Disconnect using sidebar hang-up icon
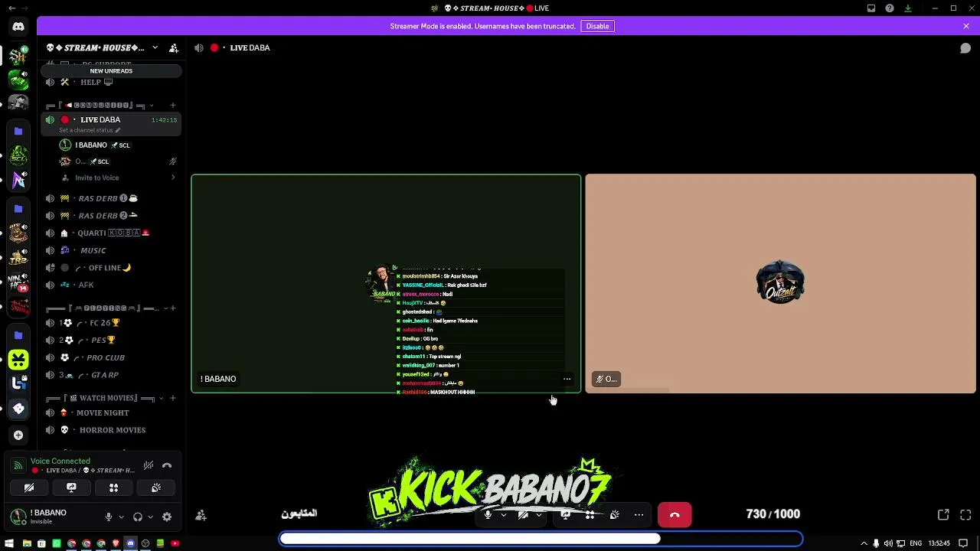Viewport: 980px width, 551px height. pyautogui.click(x=167, y=465)
